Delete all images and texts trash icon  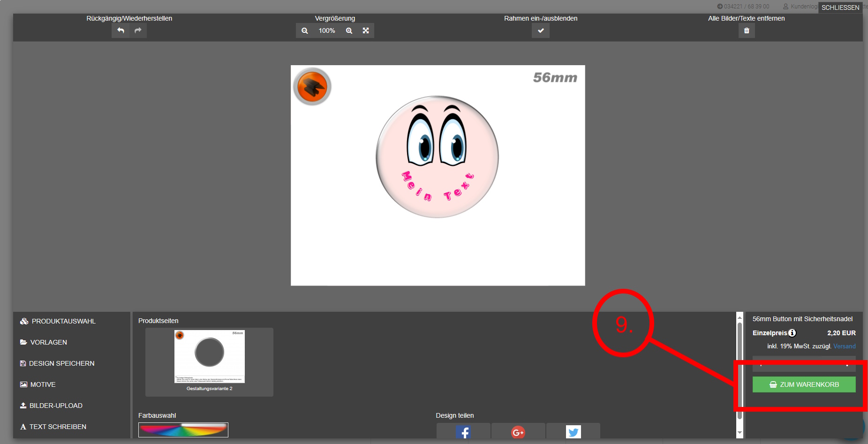(x=747, y=30)
